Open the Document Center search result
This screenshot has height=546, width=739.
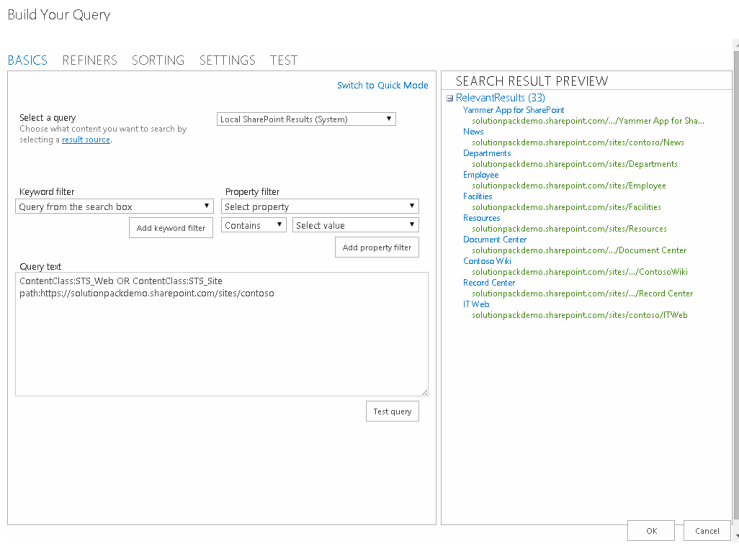coord(494,240)
